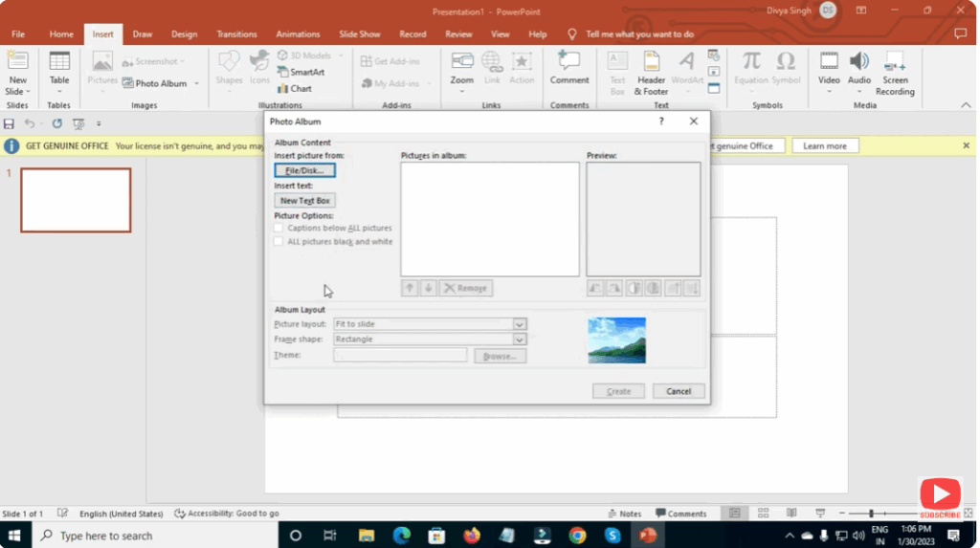980x548 pixels.
Task: Click Start From Beginning quick access icon
Action: (x=78, y=123)
